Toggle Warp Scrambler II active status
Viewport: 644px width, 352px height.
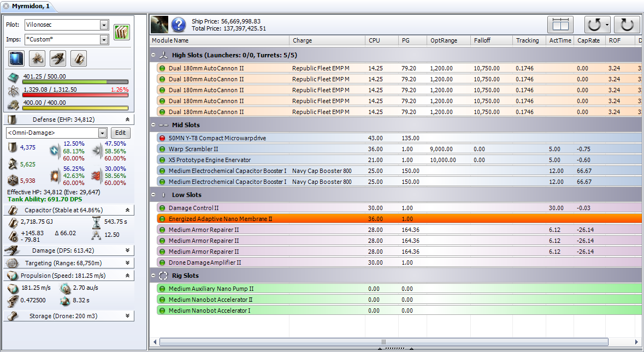[162, 150]
